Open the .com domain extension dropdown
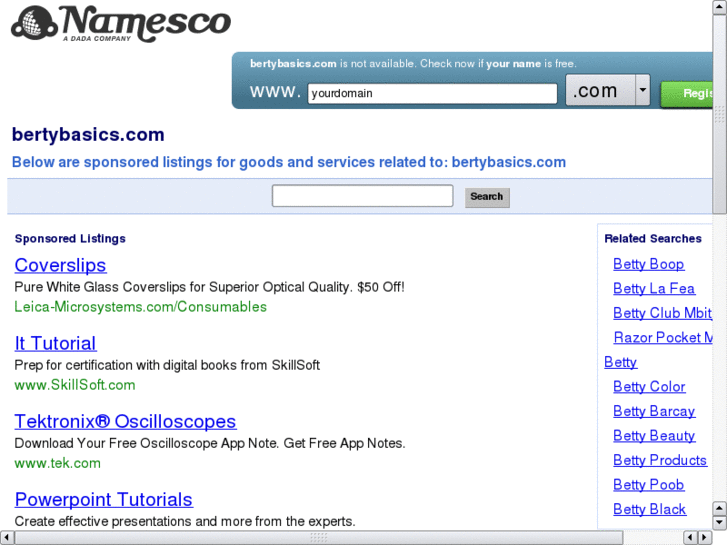Viewport: 727px width, 545px height. tap(608, 90)
